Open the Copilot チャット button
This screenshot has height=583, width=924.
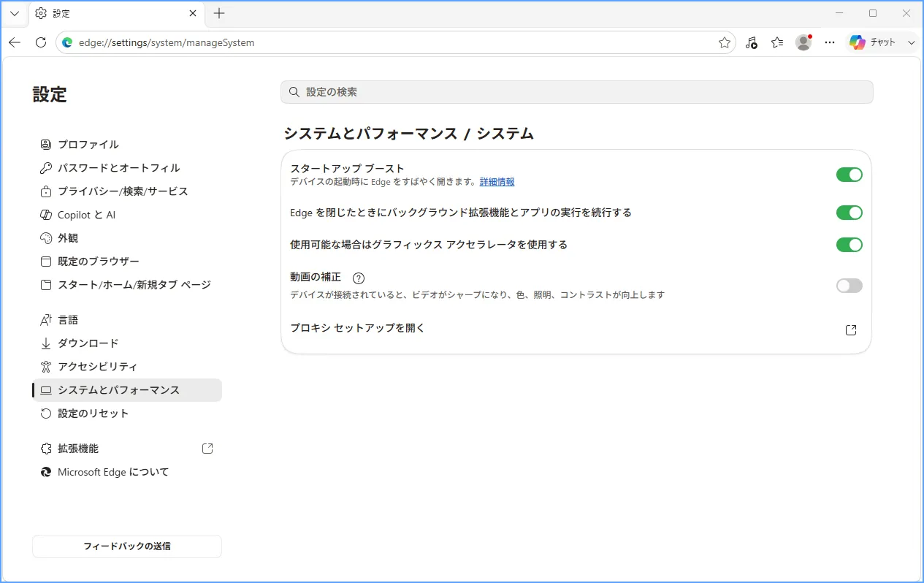coord(874,42)
